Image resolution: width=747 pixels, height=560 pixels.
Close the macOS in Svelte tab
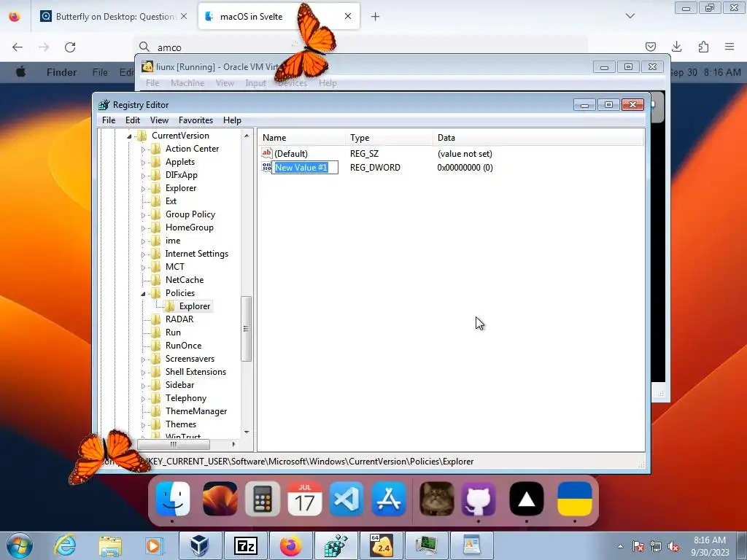pos(348,16)
